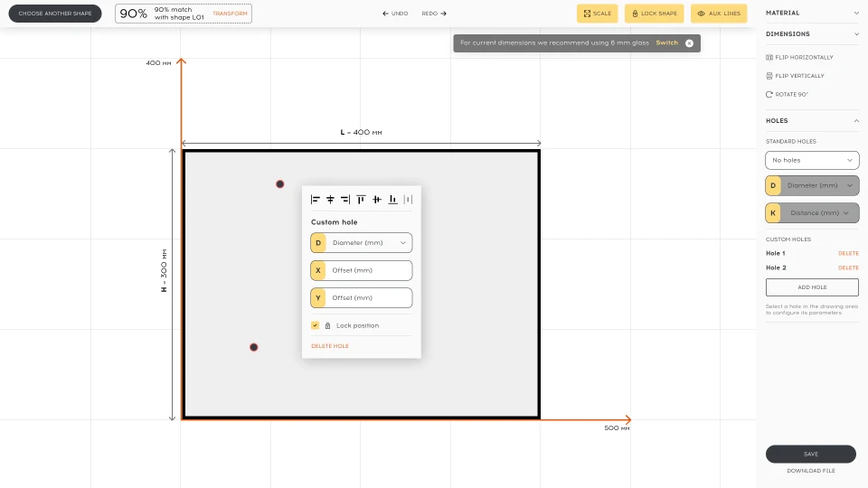
Task: Click the Scale button
Action: click(598, 14)
